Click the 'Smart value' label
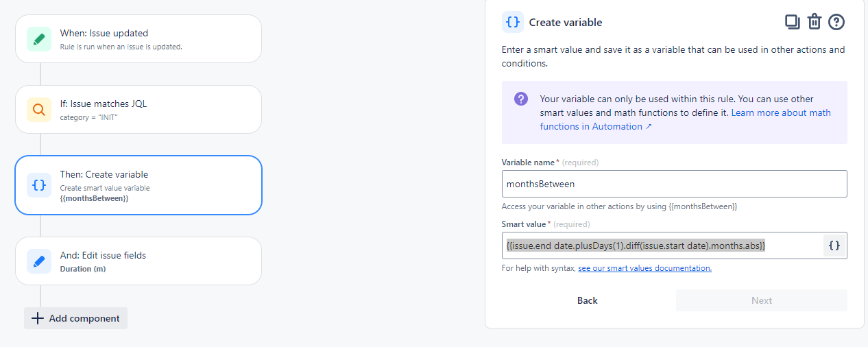 point(524,224)
